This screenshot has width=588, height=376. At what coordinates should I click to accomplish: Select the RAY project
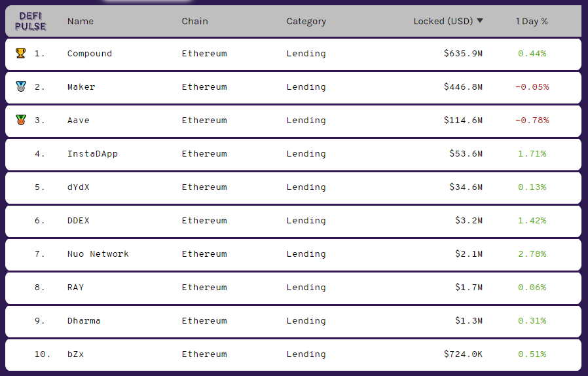click(76, 288)
